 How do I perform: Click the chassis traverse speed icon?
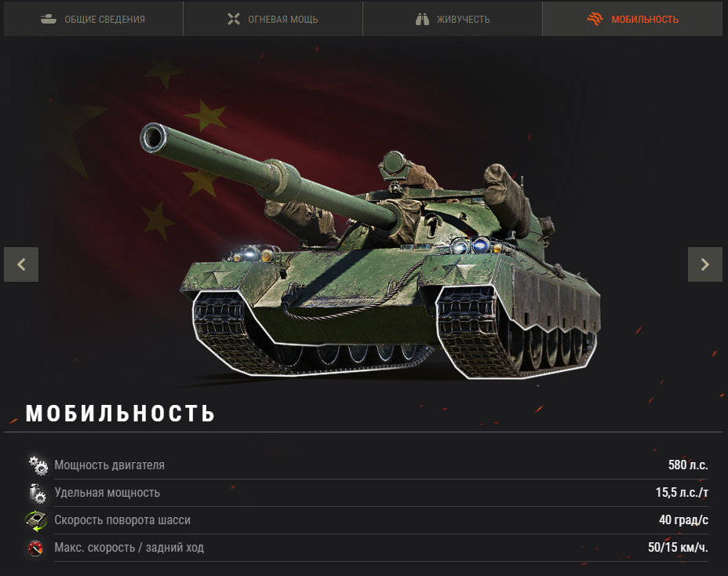(36, 520)
